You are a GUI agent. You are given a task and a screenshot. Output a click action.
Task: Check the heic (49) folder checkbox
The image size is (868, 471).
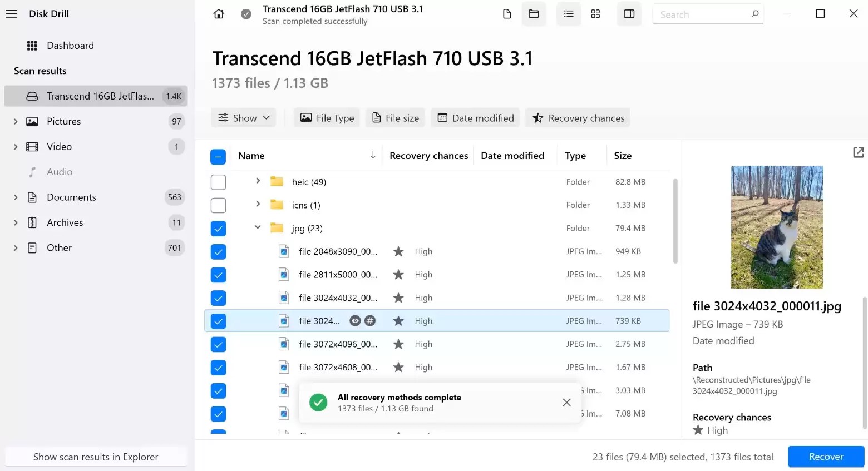coord(218,182)
